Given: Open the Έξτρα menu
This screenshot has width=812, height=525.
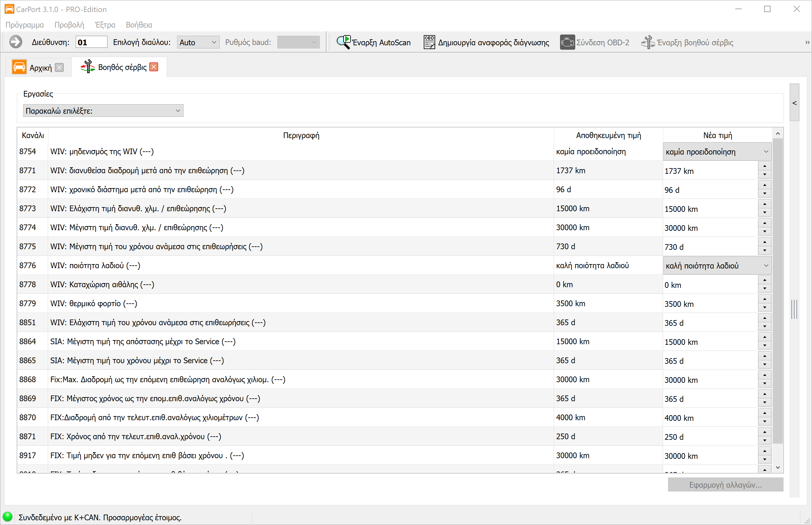Looking at the screenshot, I should 105,25.
